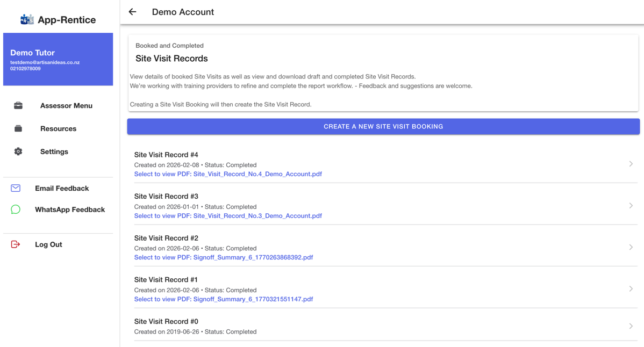Expand Site Visit Record #0 chevron
Viewport: 644px width, 347px height.
pyautogui.click(x=631, y=326)
